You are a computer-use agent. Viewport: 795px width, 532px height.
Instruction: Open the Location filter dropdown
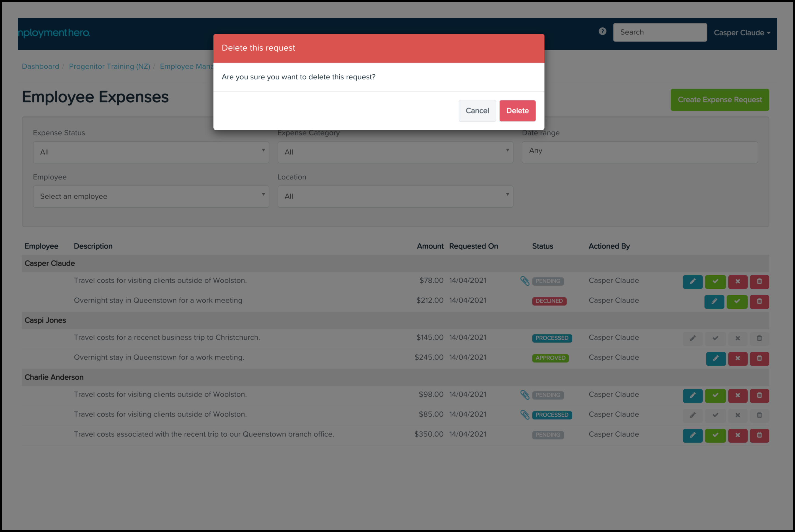(395, 196)
